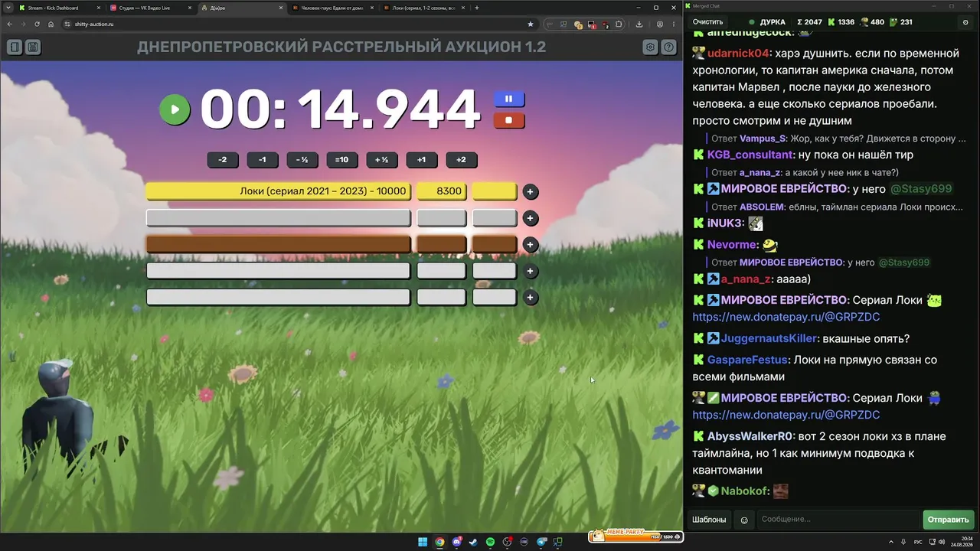Edit the lot name field containing Локи сериал
Image resolution: width=980 pixels, height=551 pixels.
279,191
